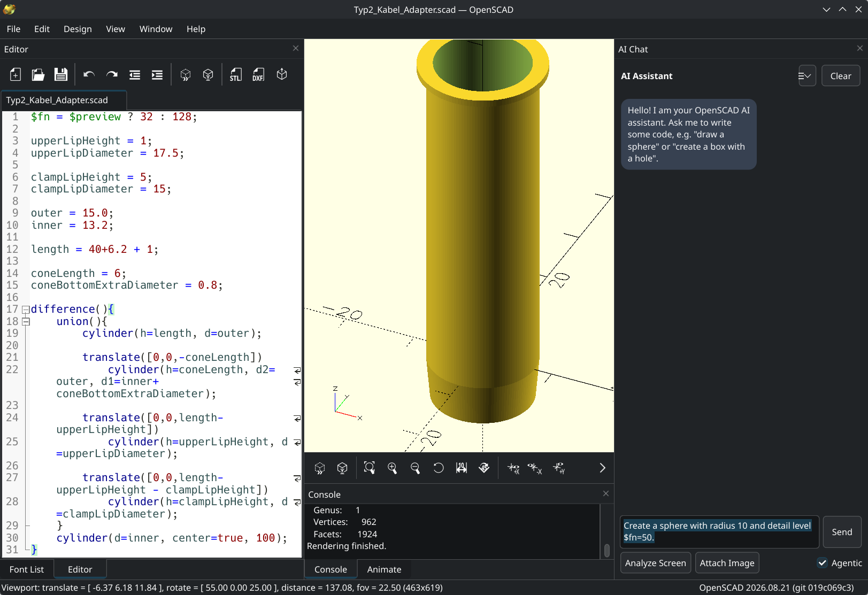
Task: Open the Design menu
Action: pos(78,29)
